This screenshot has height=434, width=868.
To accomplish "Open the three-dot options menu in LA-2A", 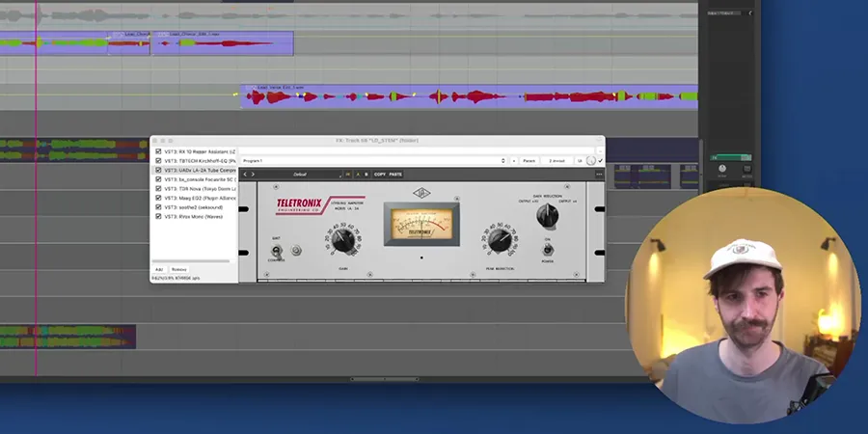I will tap(599, 175).
